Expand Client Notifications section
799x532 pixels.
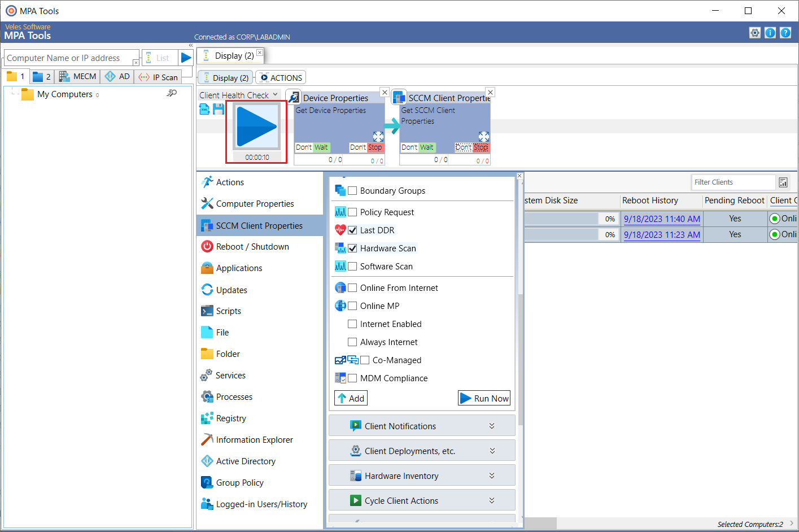(x=422, y=426)
